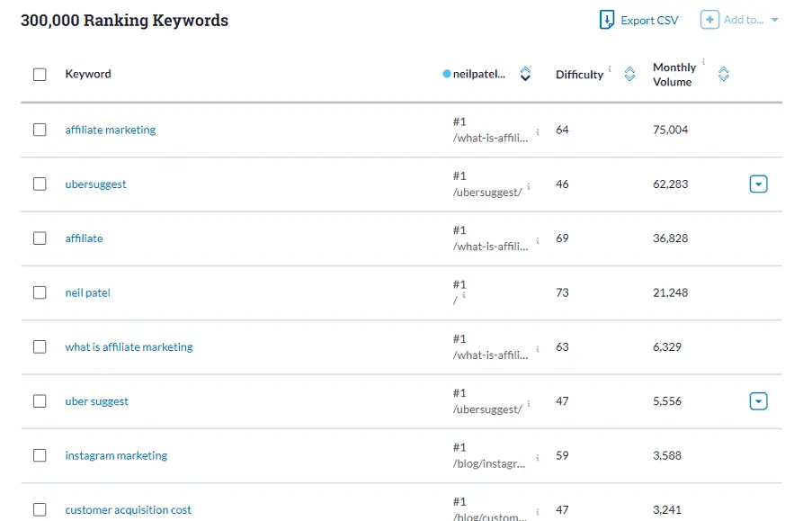Expand the uber suggest row dropdown button
The width and height of the screenshot is (812, 521).
tap(759, 401)
